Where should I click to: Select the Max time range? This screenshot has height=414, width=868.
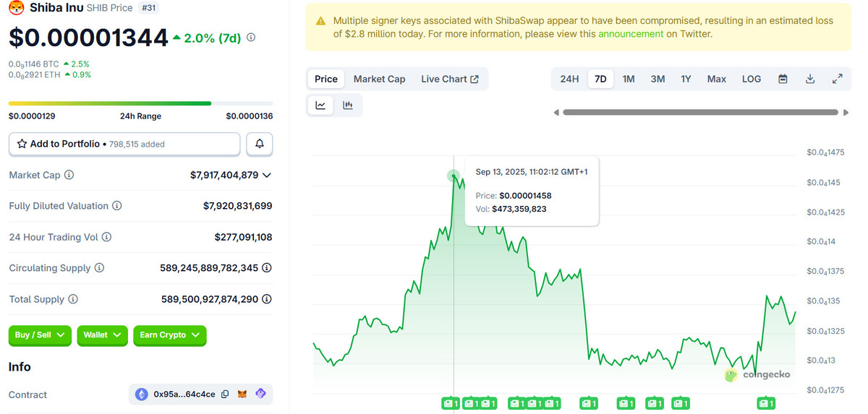(717, 79)
